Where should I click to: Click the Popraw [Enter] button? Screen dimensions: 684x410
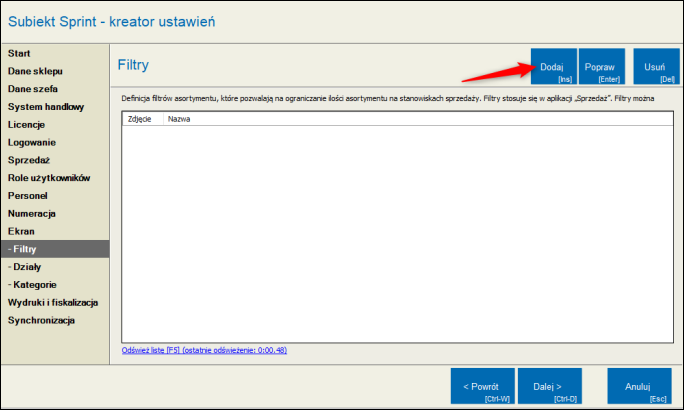pyautogui.click(x=602, y=66)
